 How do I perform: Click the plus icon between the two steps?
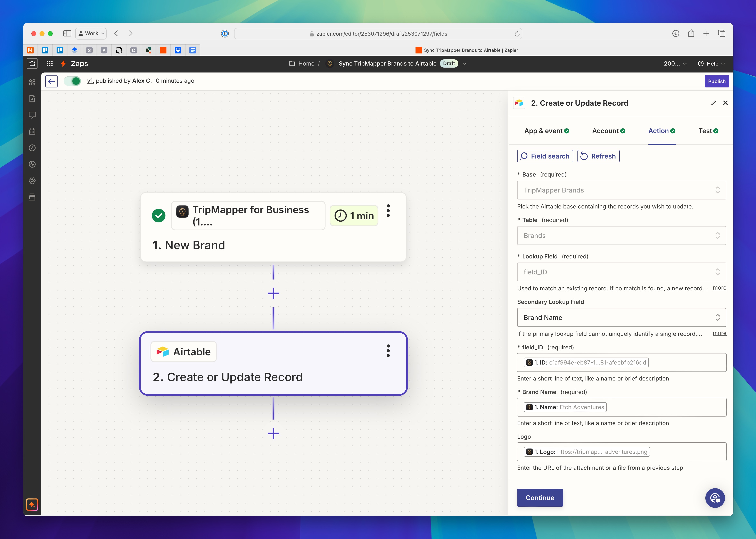point(273,293)
